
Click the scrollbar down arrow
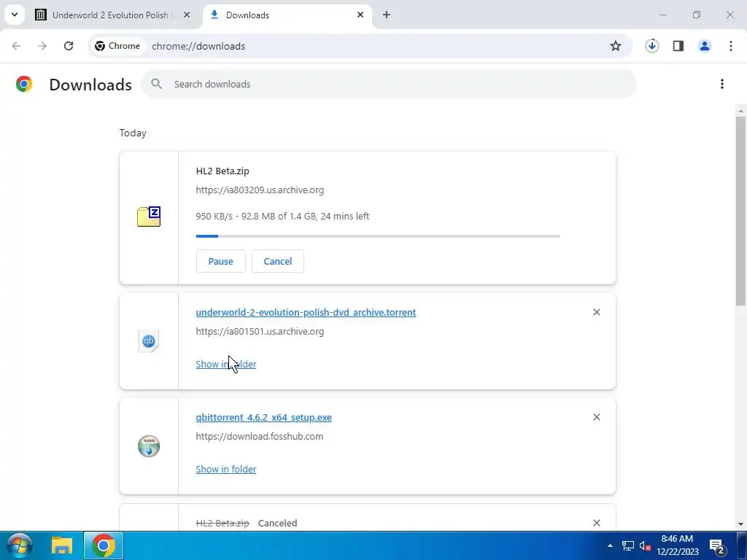click(741, 524)
